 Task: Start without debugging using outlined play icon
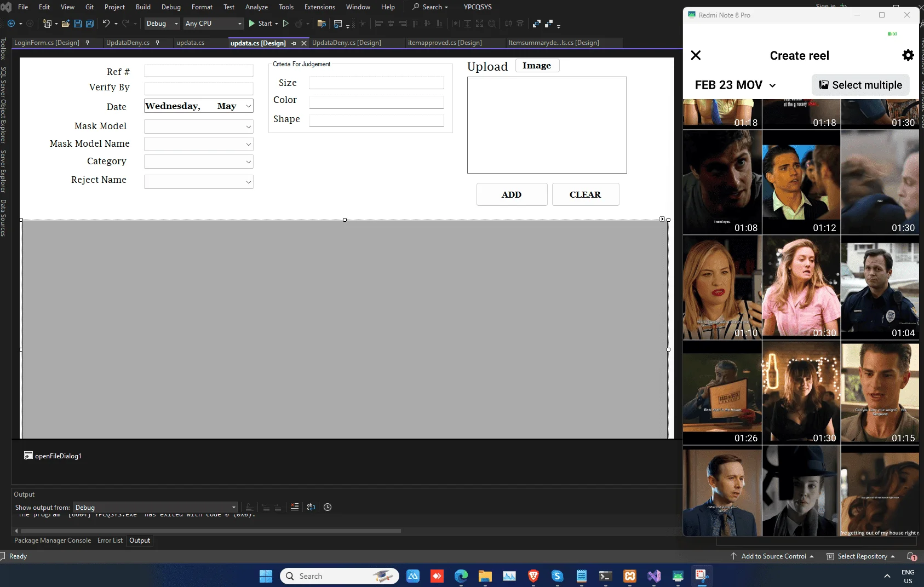tap(285, 24)
